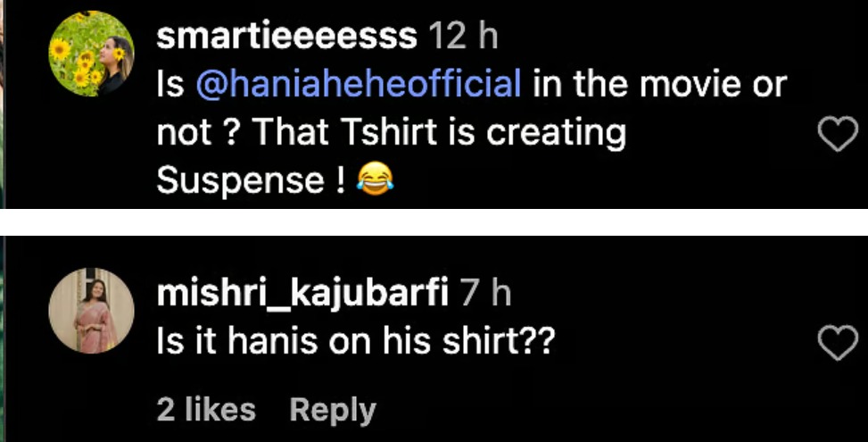View the 2 likes on the comment
868x442 pixels.
pyautogui.click(x=206, y=410)
